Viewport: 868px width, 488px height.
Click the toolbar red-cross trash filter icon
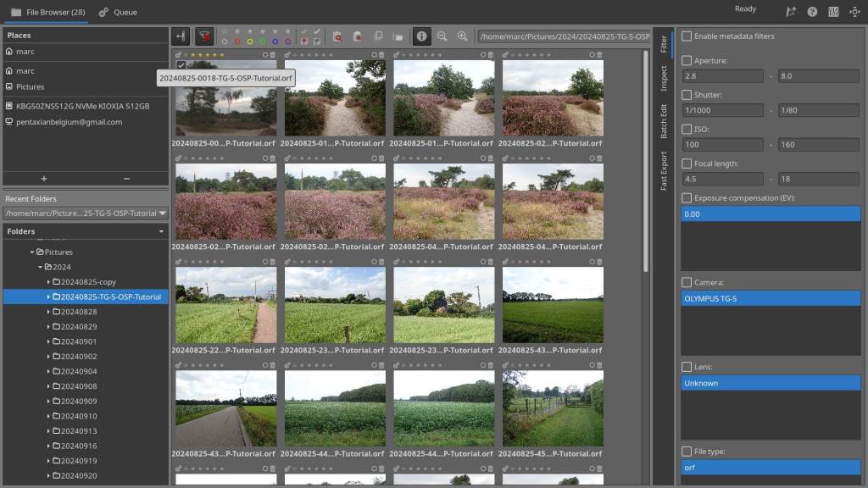[358, 36]
